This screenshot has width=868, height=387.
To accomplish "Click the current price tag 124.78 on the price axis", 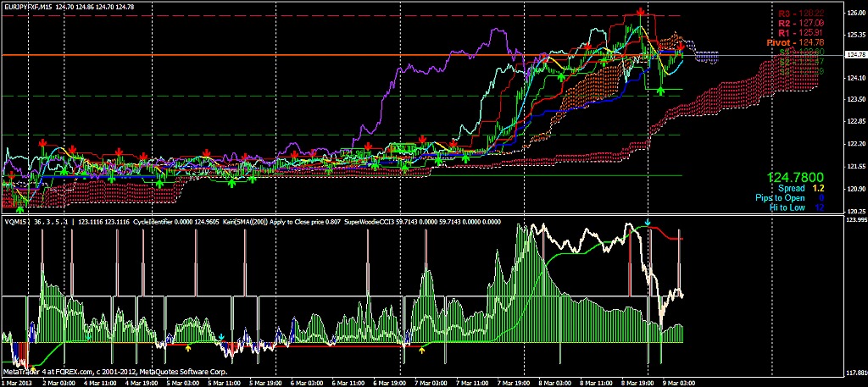I will click(854, 55).
